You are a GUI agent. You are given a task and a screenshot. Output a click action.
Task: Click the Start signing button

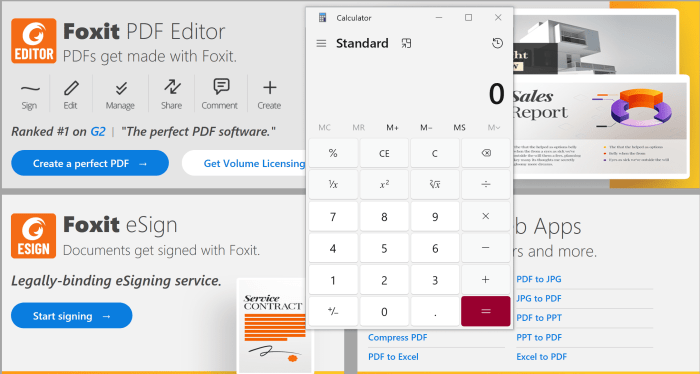tap(71, 316)
